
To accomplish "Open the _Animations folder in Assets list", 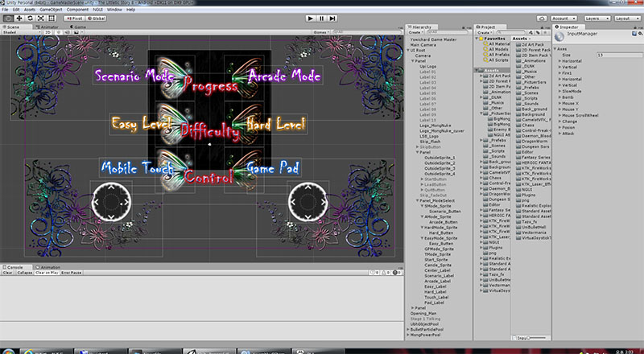I will point(531,60).
